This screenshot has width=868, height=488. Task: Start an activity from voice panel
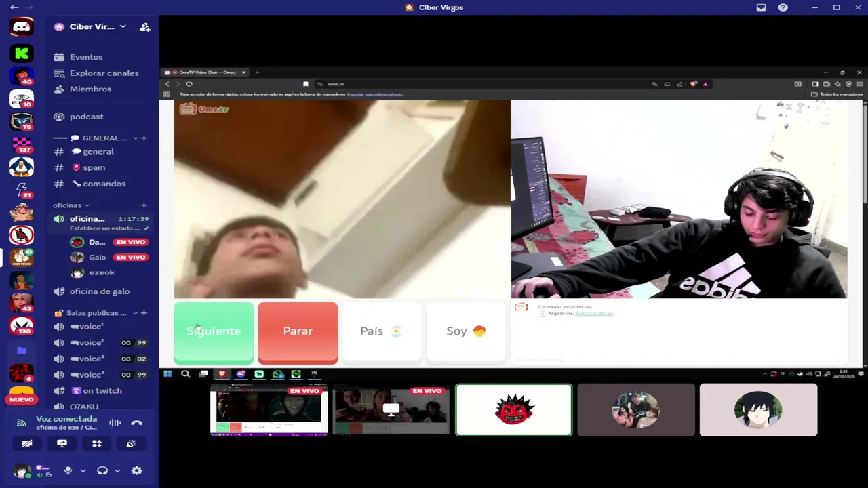(96, 443)
